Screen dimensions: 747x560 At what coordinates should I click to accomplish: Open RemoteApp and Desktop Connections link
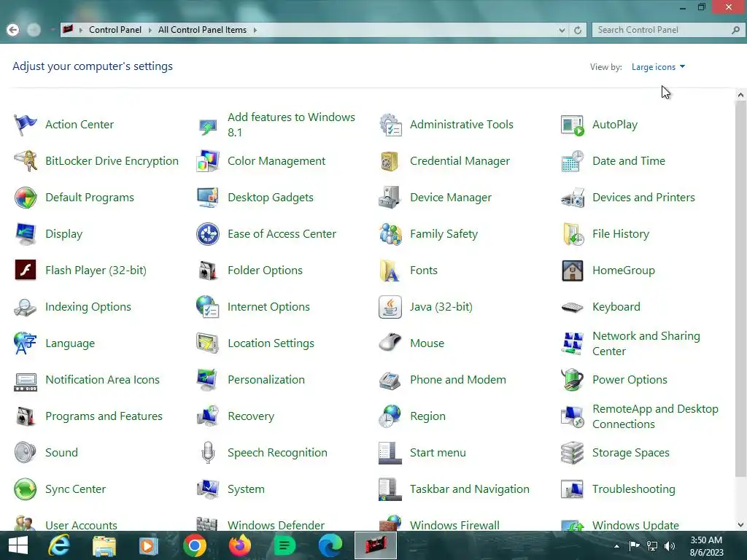[x=655, y=416]
